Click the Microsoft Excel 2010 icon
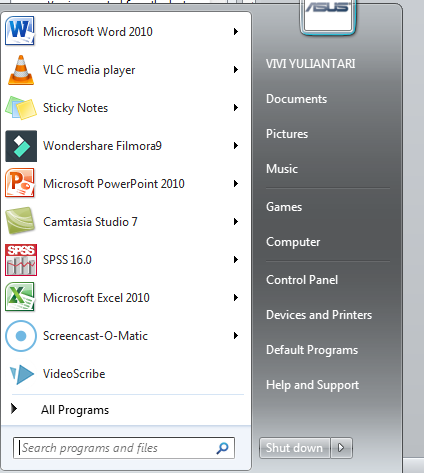 (20, 297)
